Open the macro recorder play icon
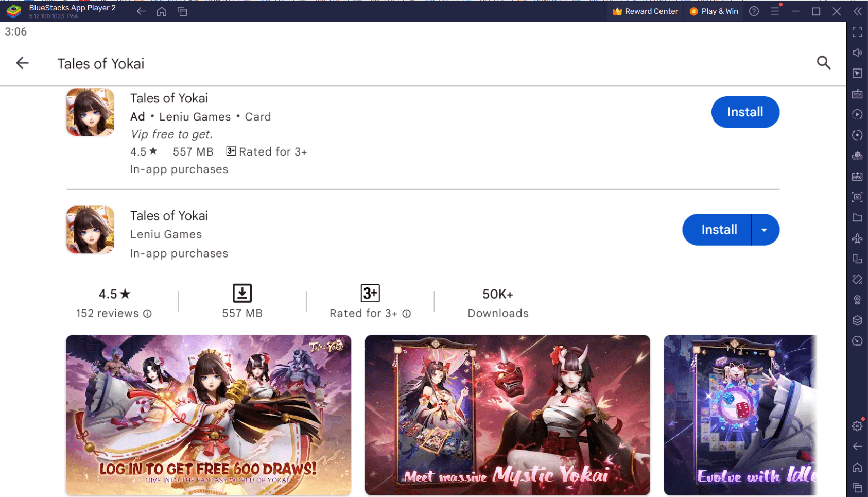Screen dimensions: 868x497 tap(857, 114)
